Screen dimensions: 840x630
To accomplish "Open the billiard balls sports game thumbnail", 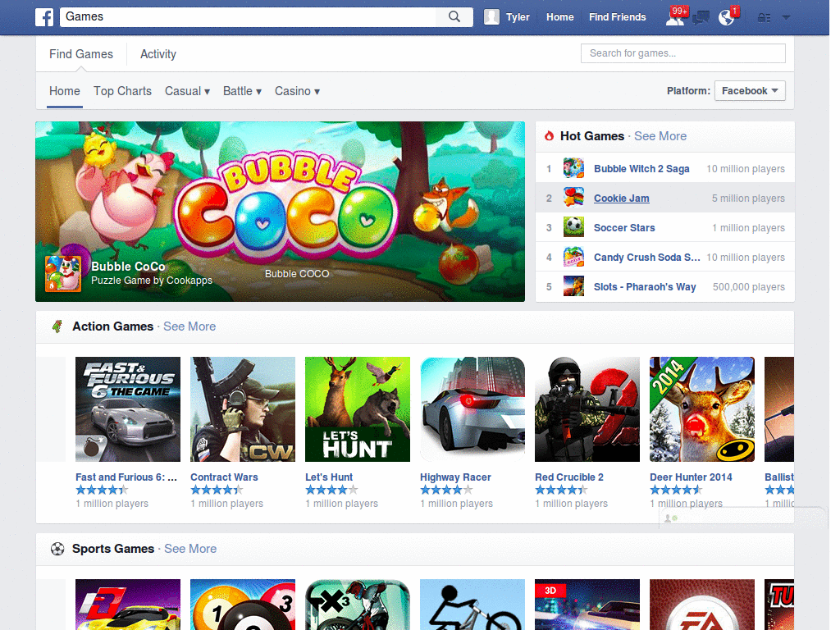I will [x=243, y=605].
